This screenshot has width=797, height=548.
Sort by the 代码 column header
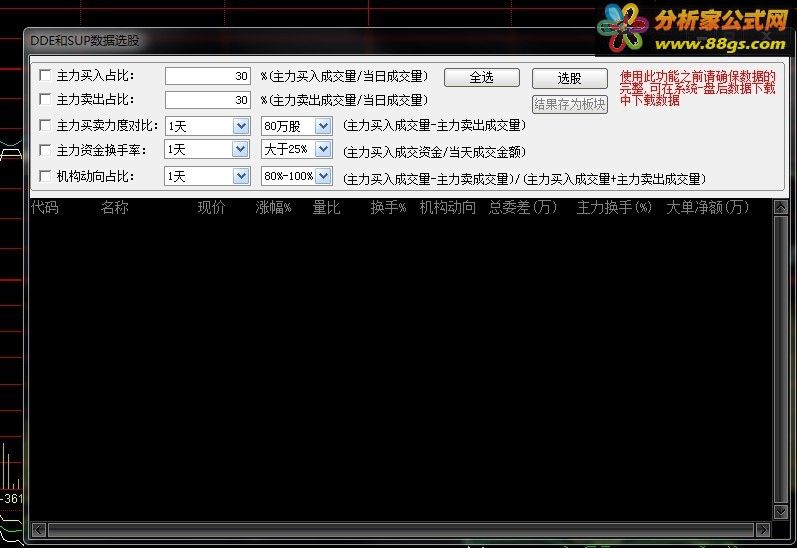tap(45, 207)
